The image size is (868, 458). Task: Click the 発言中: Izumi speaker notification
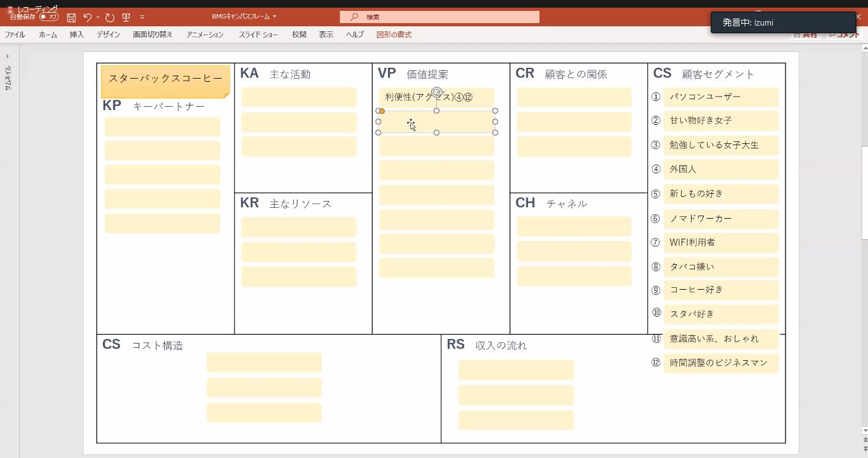tap(783, 22)
